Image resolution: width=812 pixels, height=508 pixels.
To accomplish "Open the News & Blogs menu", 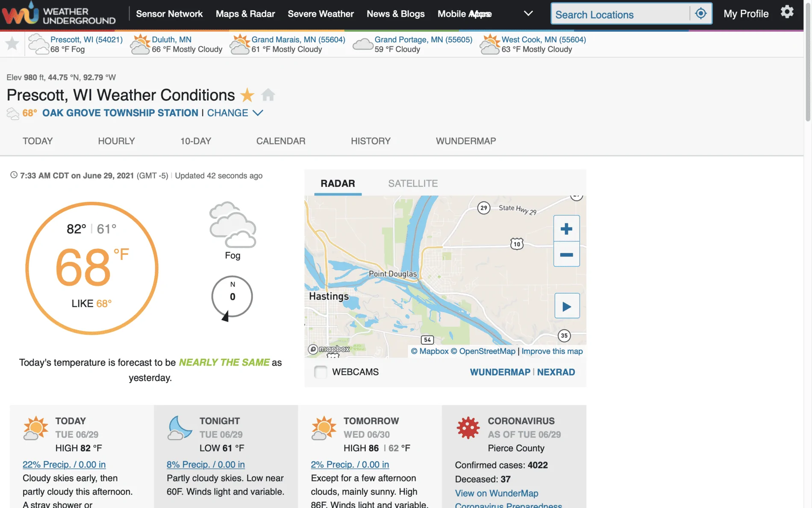I will click(396, 14).
